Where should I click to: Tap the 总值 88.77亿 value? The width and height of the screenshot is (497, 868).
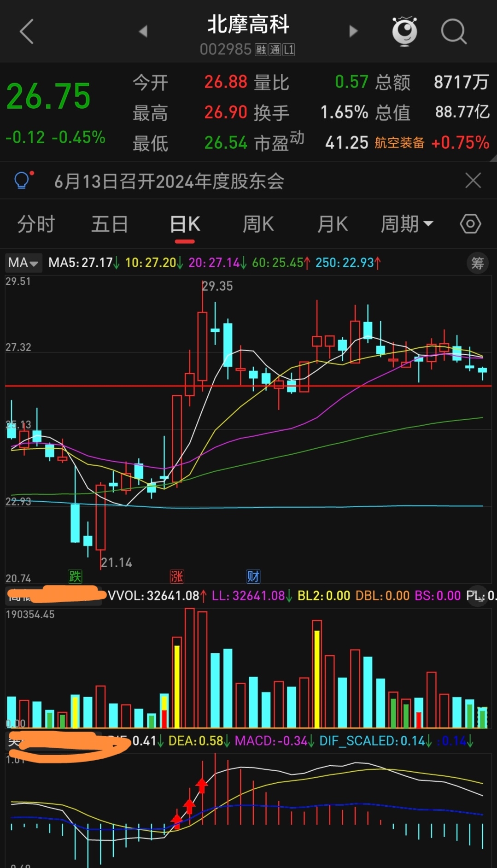point(462,112)
